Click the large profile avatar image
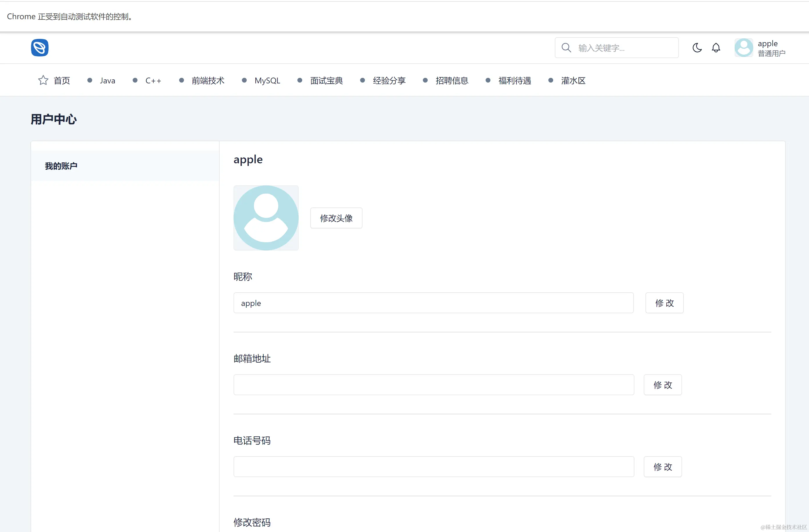The width and height of the screenshot is (809, 532). tap(266, 218)
